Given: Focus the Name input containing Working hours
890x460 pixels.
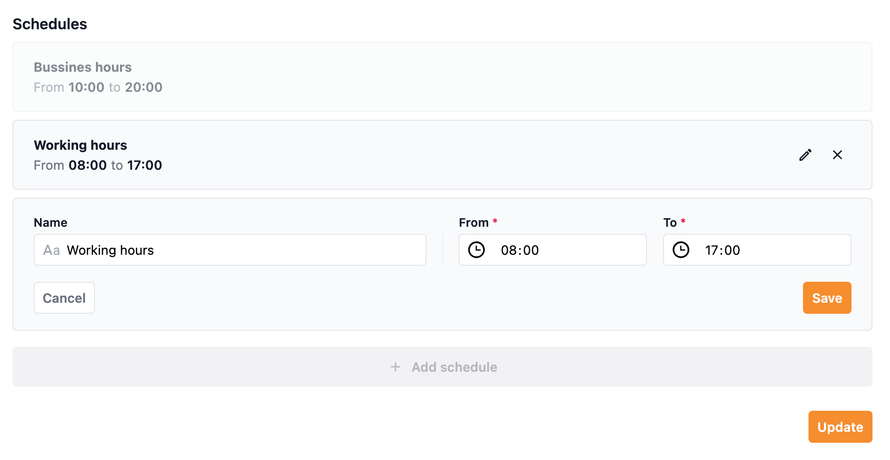Looking at the screenshot, I should pos(240,250).
